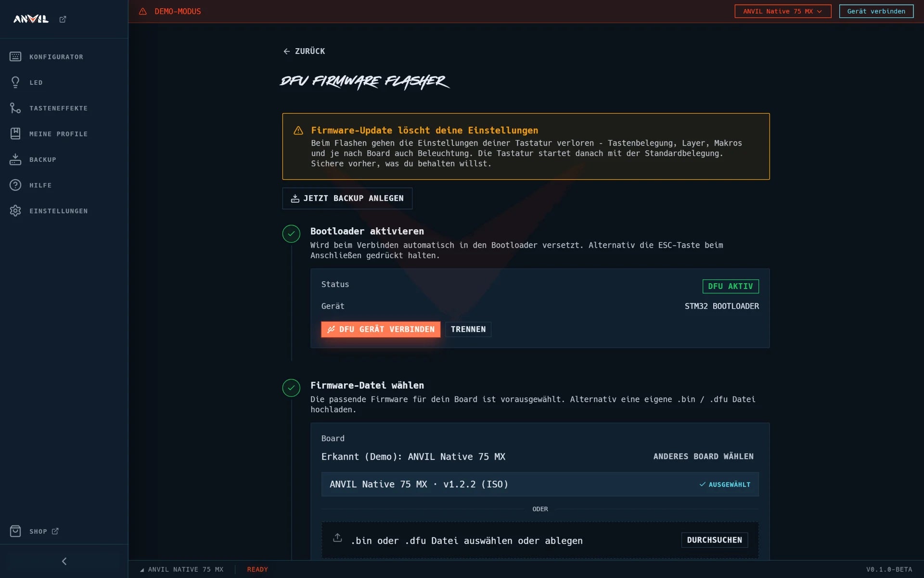Click the Demo-Modus warning triangle icon
The width and height of the screenshot is (924, 578).
(x=143, y=12)
